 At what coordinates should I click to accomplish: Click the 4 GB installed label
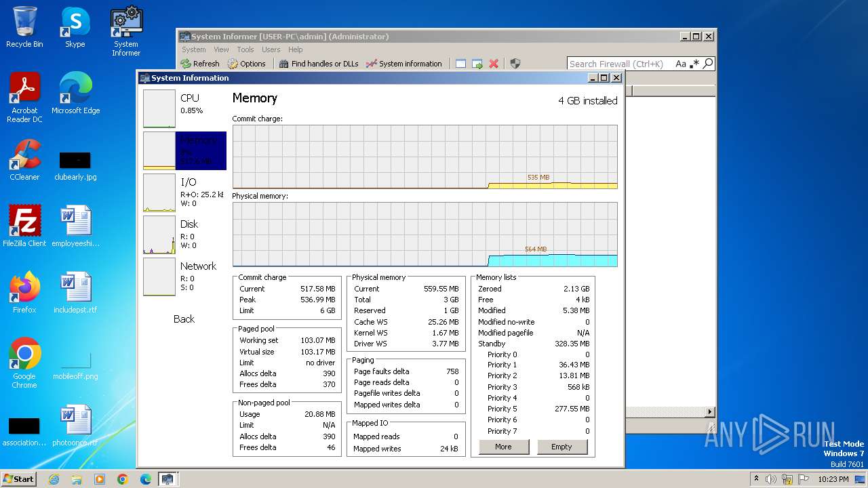pos(588,100)
